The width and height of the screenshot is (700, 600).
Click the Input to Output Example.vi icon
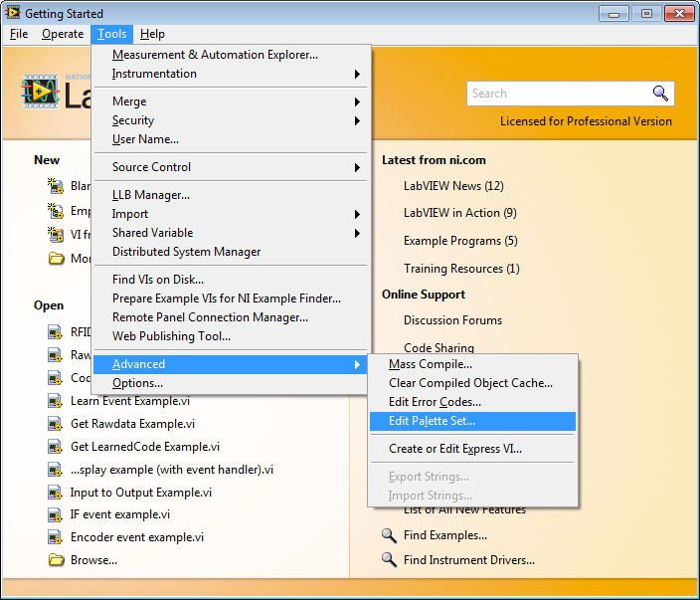(55, 493)
